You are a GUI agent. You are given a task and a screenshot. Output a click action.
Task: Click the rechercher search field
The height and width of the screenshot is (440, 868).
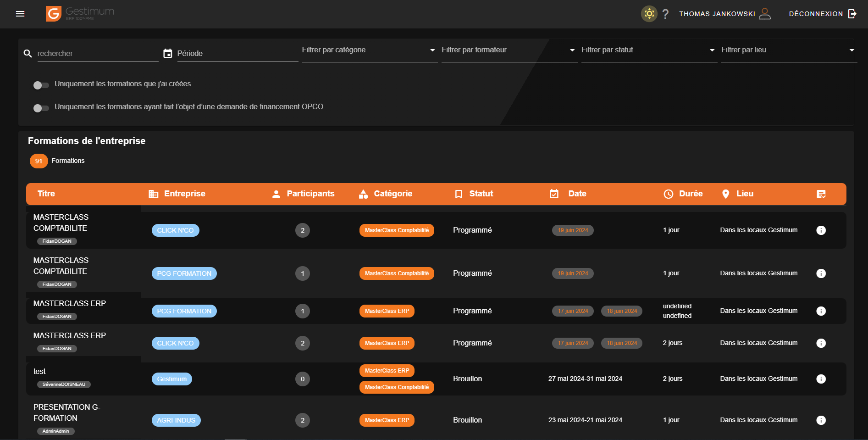97,54
